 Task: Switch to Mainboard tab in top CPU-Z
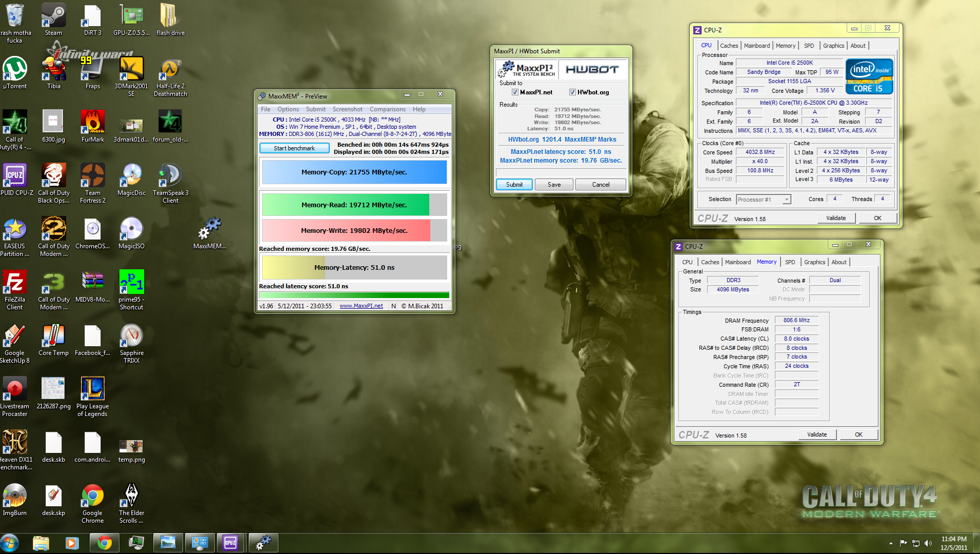[757, 46]
